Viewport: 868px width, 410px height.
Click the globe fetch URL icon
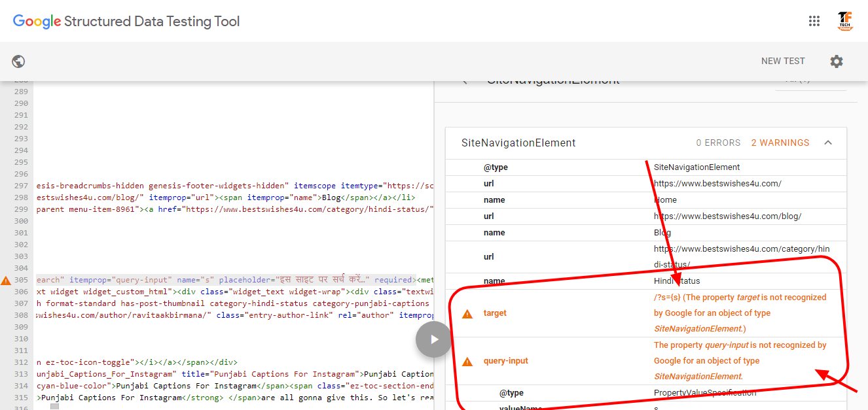coord(18,61)
